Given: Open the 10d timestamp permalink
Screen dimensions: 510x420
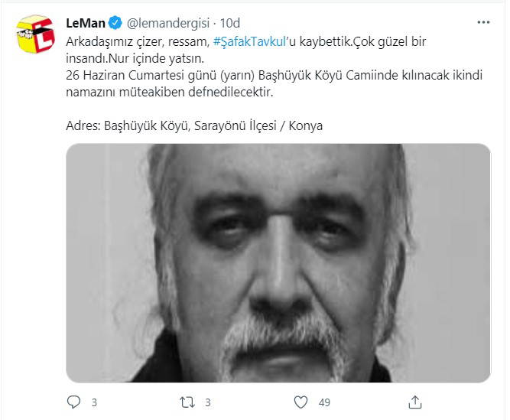Looking at the screenshot, I should [x=230, y=23].
